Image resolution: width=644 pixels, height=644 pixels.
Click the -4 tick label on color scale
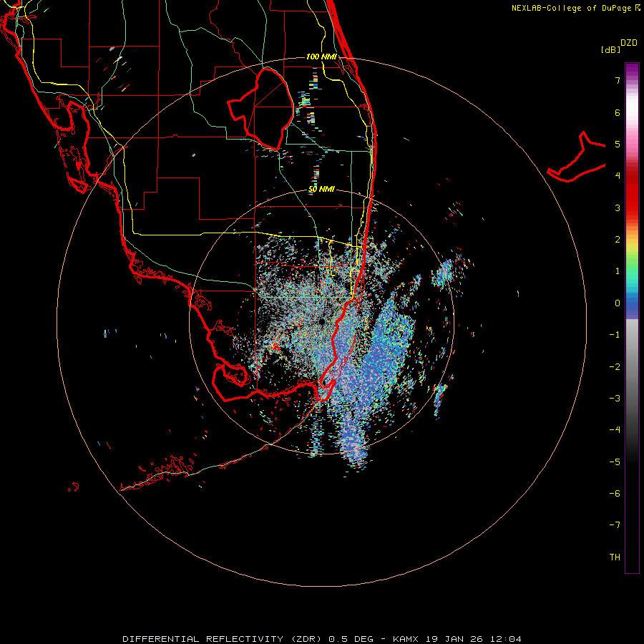[615, 430]
